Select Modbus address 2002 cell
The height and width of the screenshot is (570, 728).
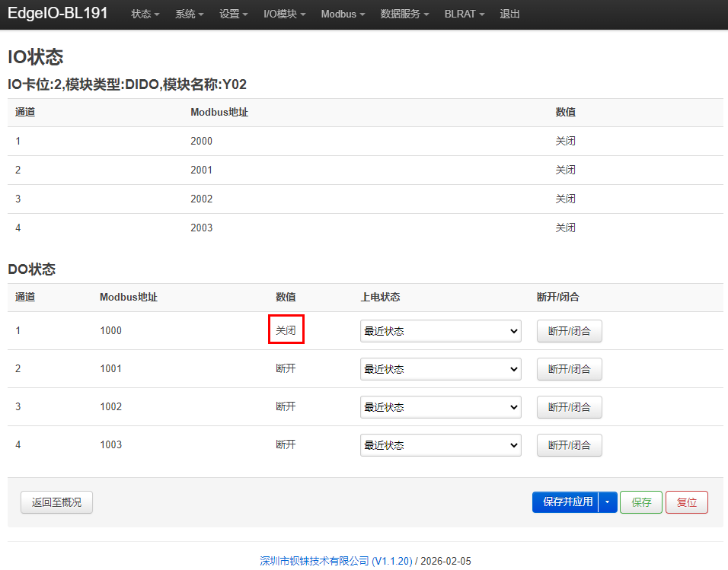(x=202, y=199)
